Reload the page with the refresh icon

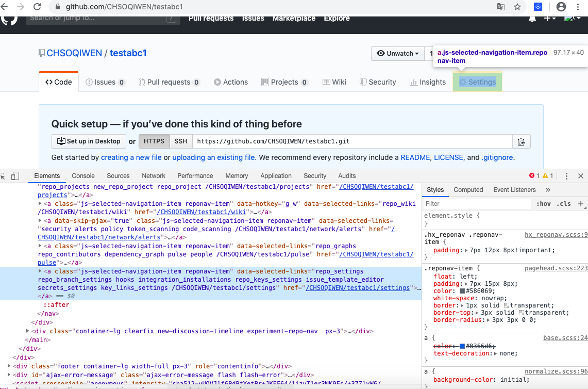pos(37,7)
